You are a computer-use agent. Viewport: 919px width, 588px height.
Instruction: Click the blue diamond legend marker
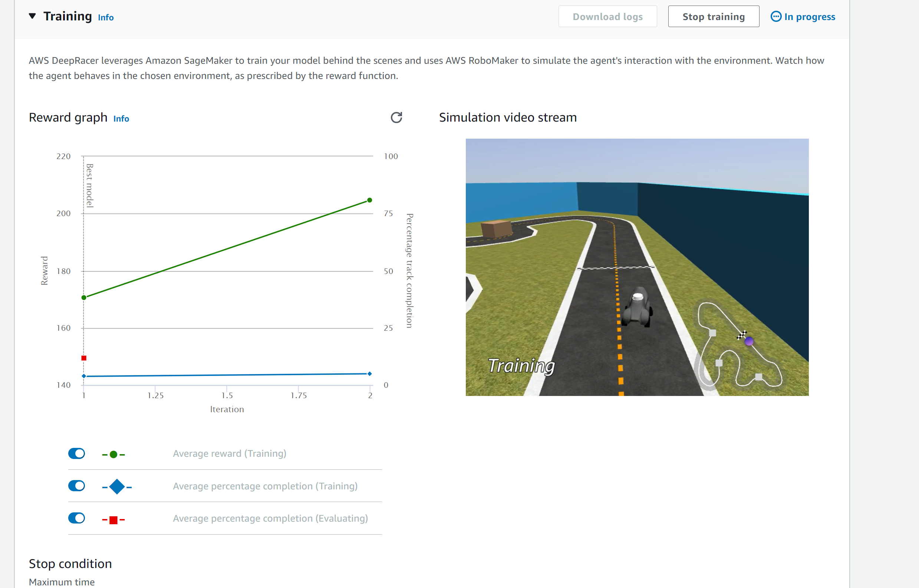(117, 487)
